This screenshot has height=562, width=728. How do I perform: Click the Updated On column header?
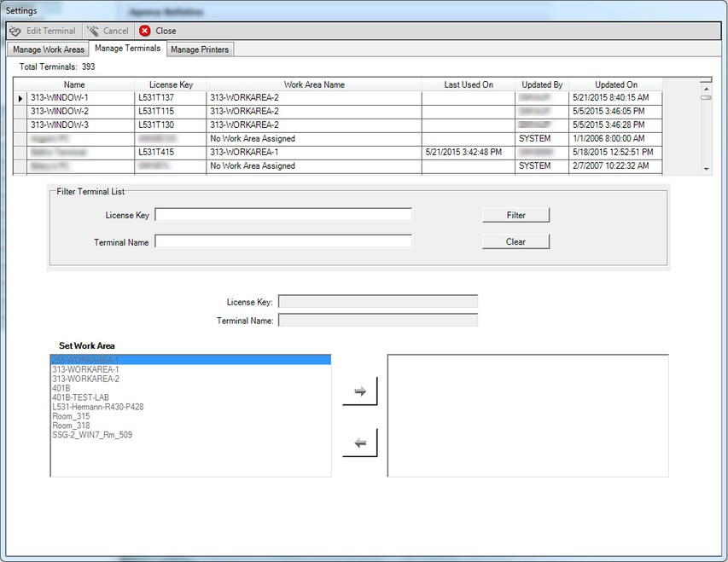pyautogui.click(x=615, y=84)
